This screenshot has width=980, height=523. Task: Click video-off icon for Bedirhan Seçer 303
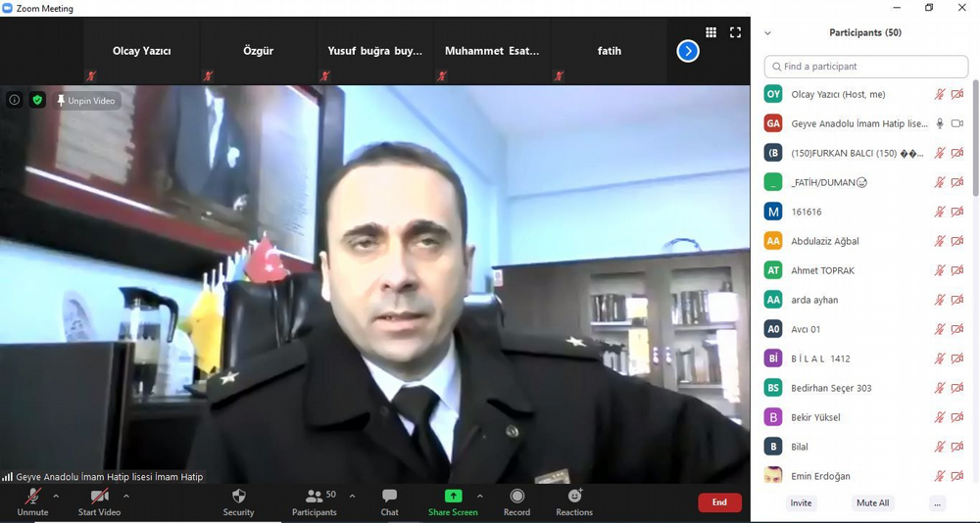click(x=956, y=388)
